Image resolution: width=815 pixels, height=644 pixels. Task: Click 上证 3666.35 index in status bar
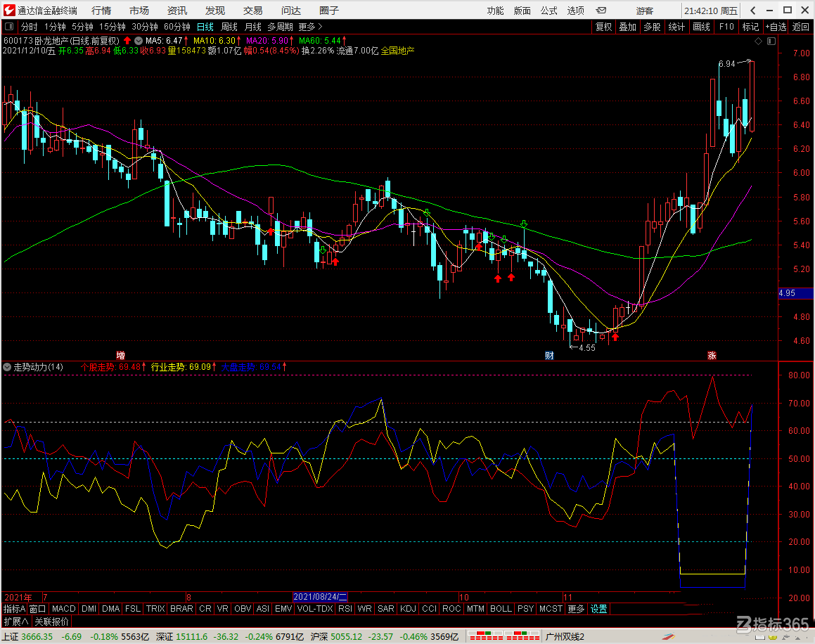click(27, 636)
